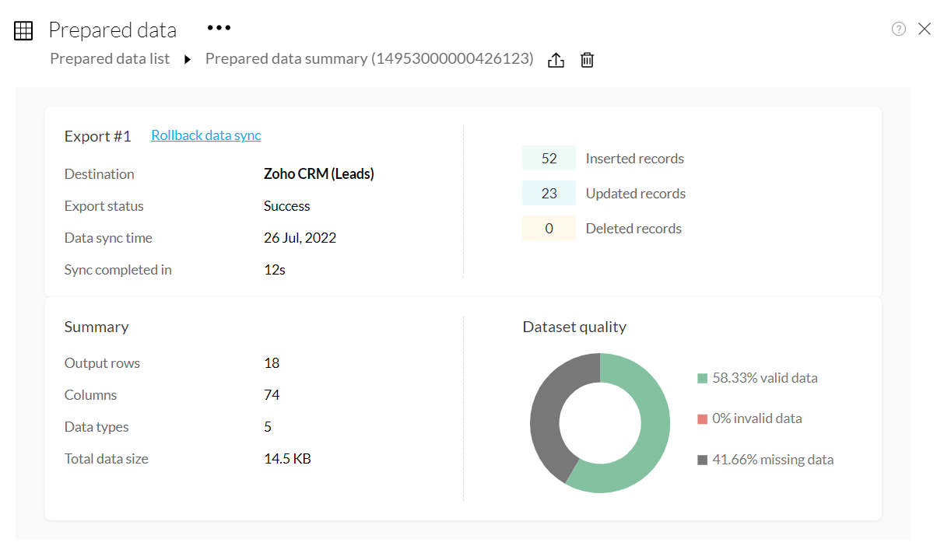Image resolution: width=937 pixels, height=560 pixels.
Task: Click the 52 inserted records badge
Action: point(549,158)
